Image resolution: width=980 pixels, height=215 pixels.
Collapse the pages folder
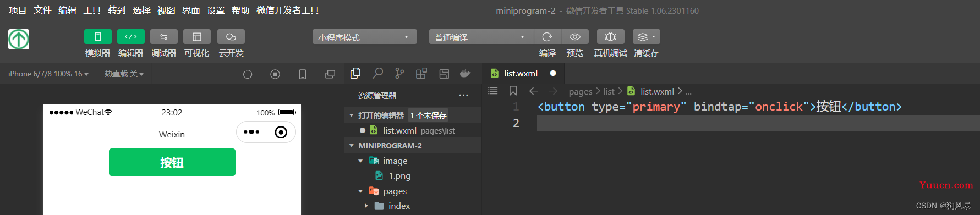coord(360,191)
